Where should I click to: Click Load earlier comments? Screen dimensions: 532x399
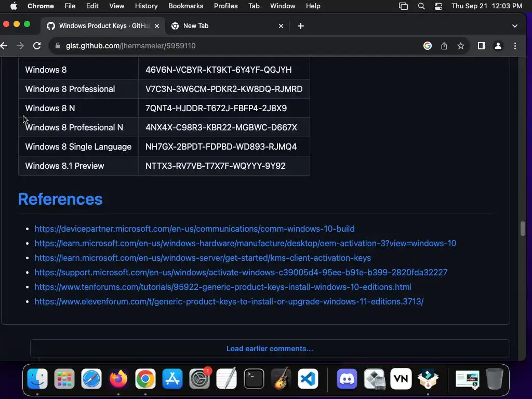(x=270, y=349)
